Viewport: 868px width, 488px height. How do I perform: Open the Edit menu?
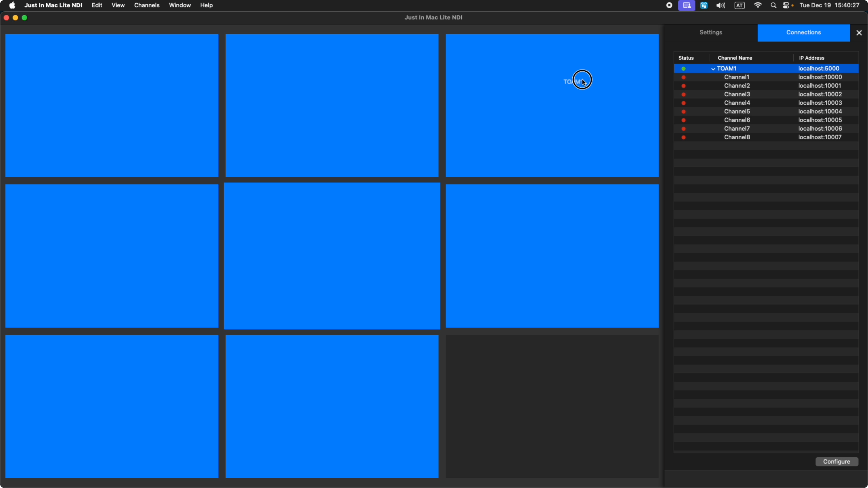[x=97, y=5]
